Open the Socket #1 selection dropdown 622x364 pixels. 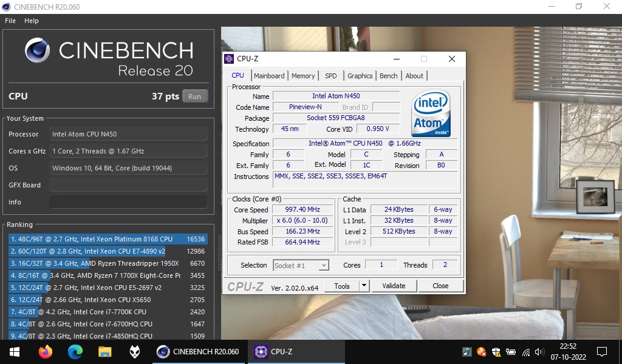(x=301, y=265)
